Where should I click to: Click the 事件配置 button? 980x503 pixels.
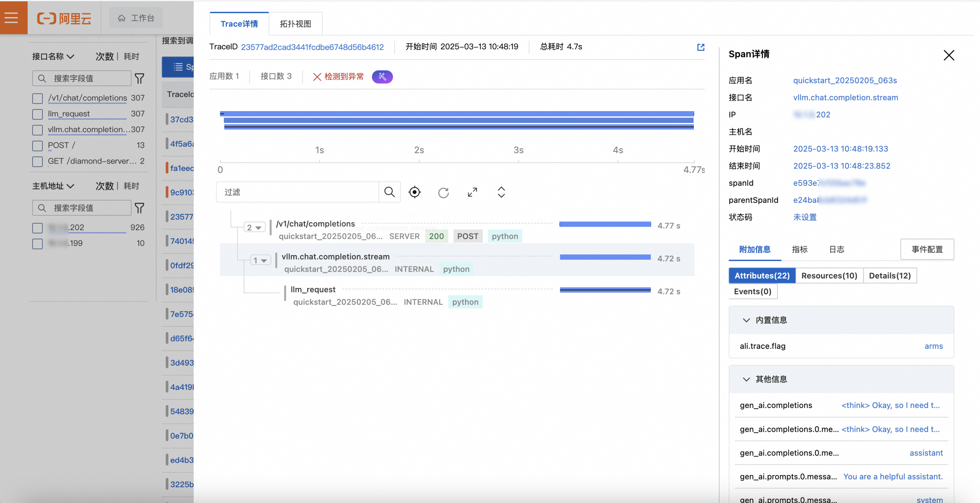pyautogui.click(x=927, y=249)
